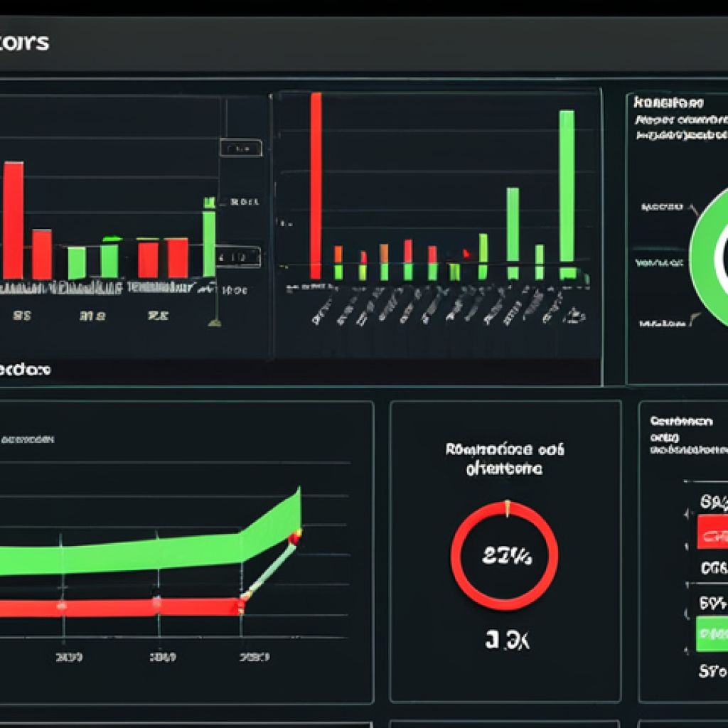Click the percentage value inside red ring
This screenshot has height=728, width=728.
coord(506,555)
